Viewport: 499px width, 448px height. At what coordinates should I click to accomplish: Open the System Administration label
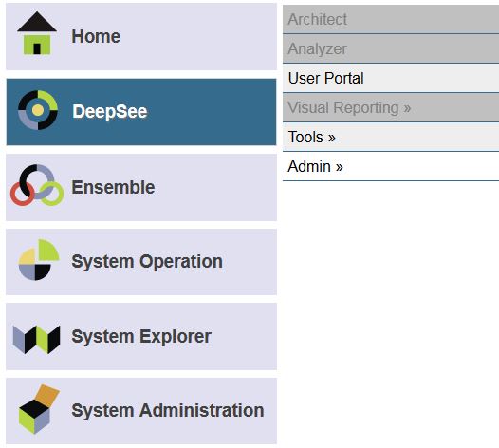pyautogui.click(x=168, y=410)
